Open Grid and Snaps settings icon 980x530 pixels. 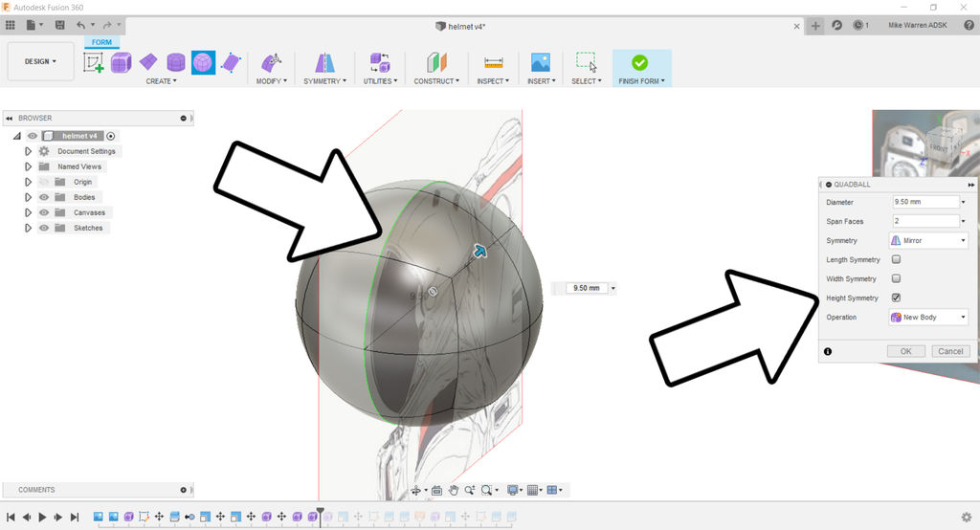coord(532,491)
